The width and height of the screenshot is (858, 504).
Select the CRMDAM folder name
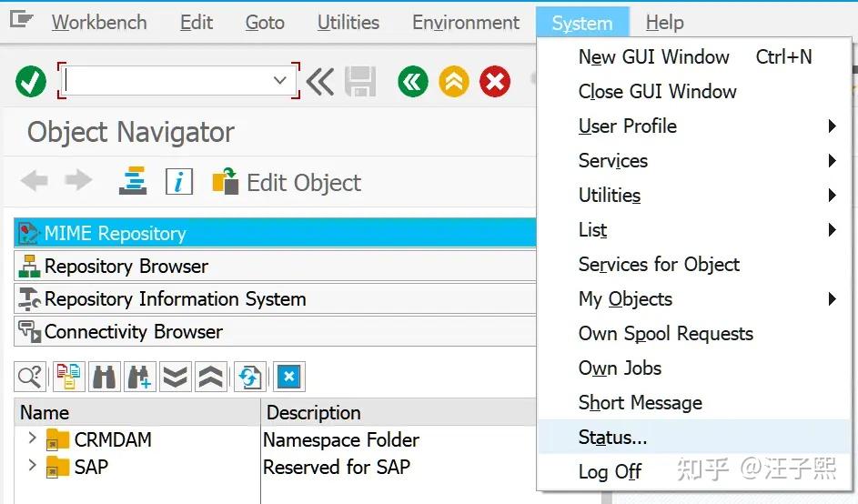click(113, 439)
